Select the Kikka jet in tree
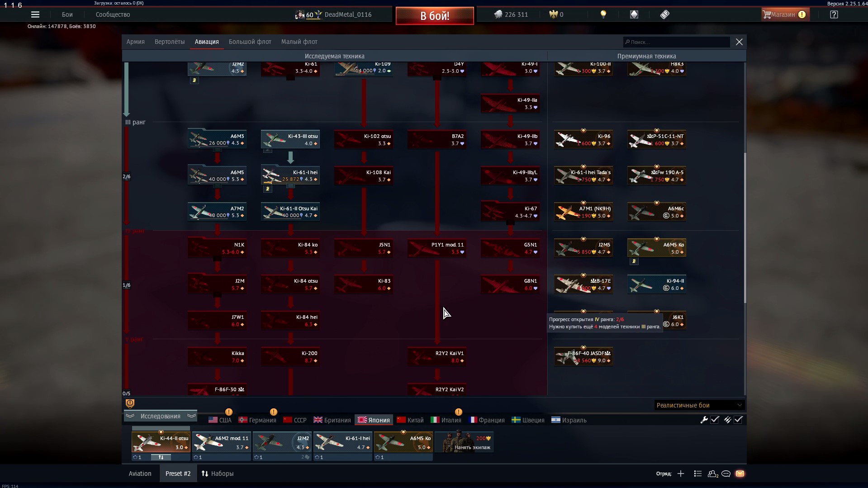The width and height of the screenshot is (868, 488). coord(217,356)
